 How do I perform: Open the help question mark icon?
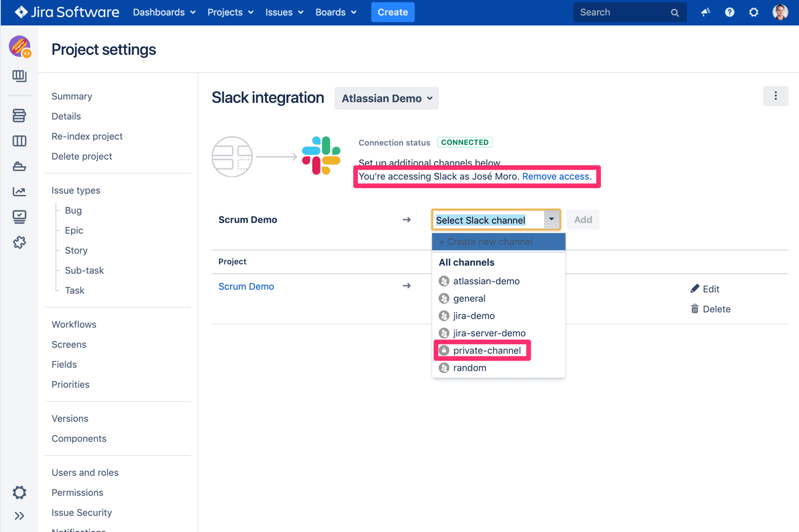730,12
